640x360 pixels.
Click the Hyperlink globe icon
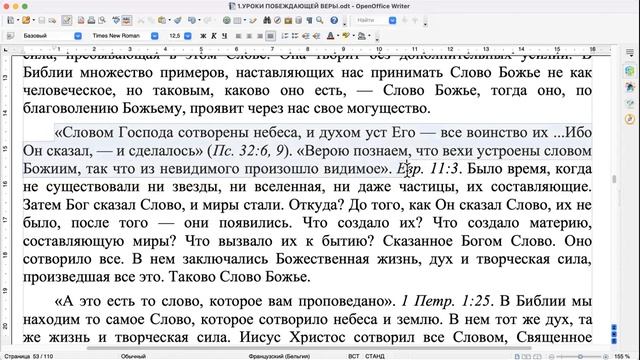click(227, 20)
